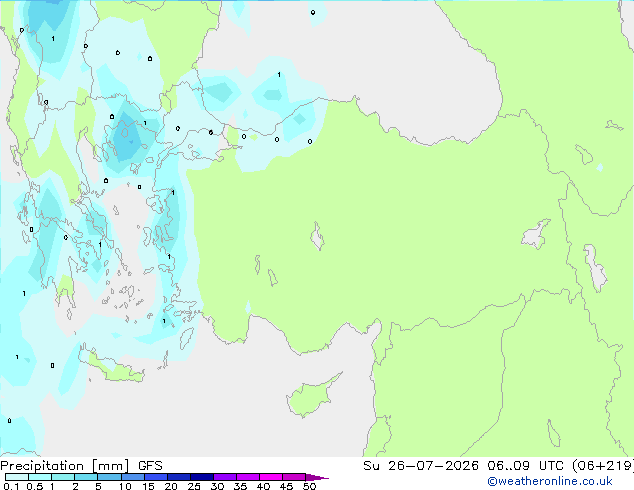Click the 35–40 mm legend swatch
This screenshot has height=490, width=634.
click(x=248, y=477)
